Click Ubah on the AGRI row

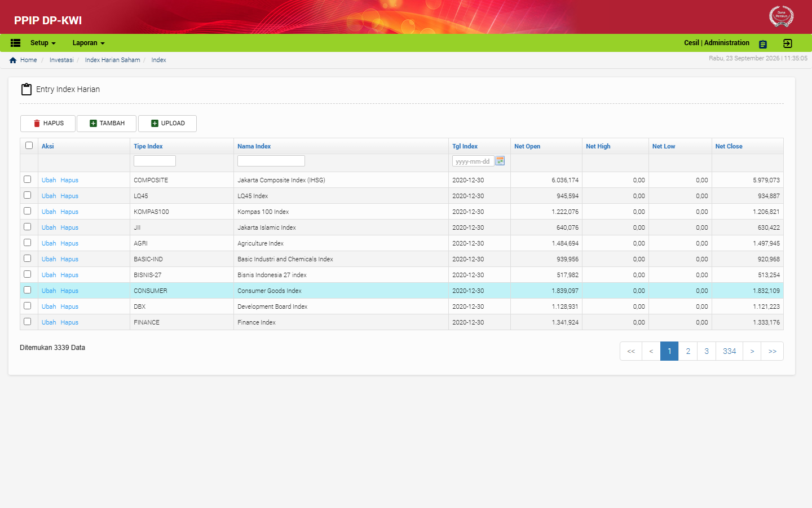(48, 243)
